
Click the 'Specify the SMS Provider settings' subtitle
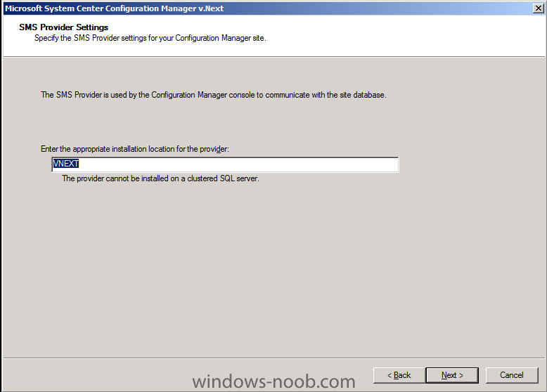click(150, 38)
